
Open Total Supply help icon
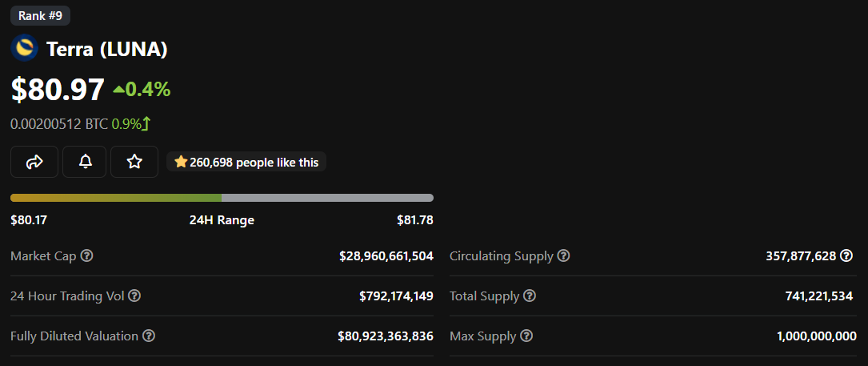[530, 296]
